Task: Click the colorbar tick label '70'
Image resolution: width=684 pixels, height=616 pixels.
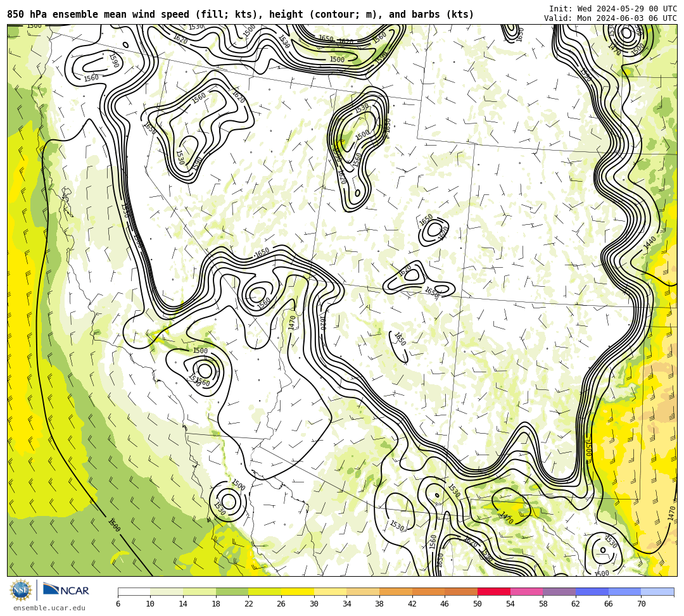Action: [x=641, y=604]
